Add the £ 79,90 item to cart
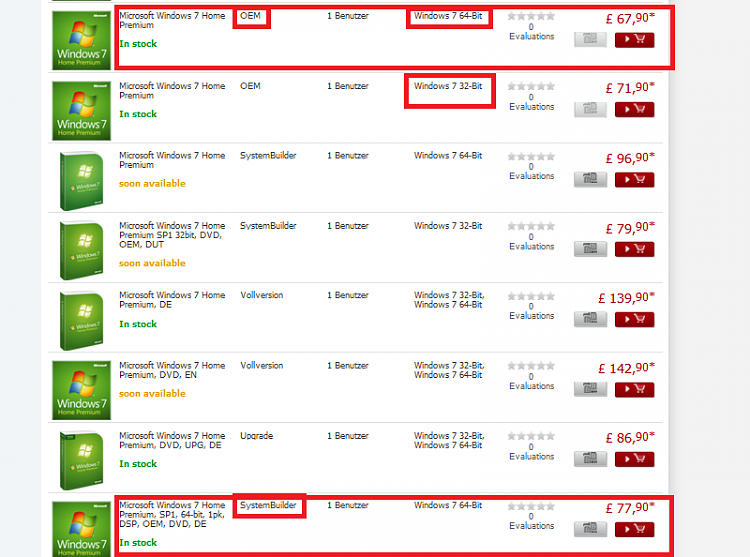Image resolution: width=750 pixels, height=557 pixels. pyautogui.click(x=634, y=249)
